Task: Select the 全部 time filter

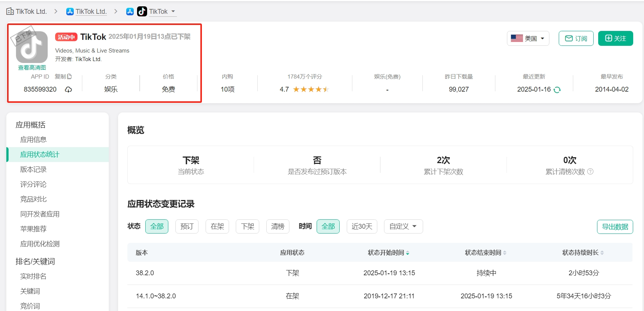Action: [x=328, y=226]
